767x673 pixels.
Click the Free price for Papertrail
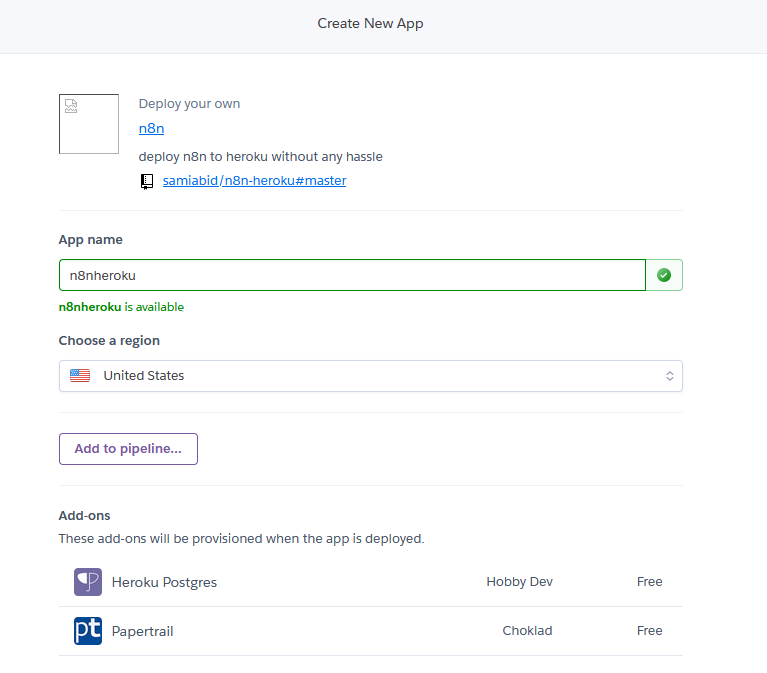point(650,630)
